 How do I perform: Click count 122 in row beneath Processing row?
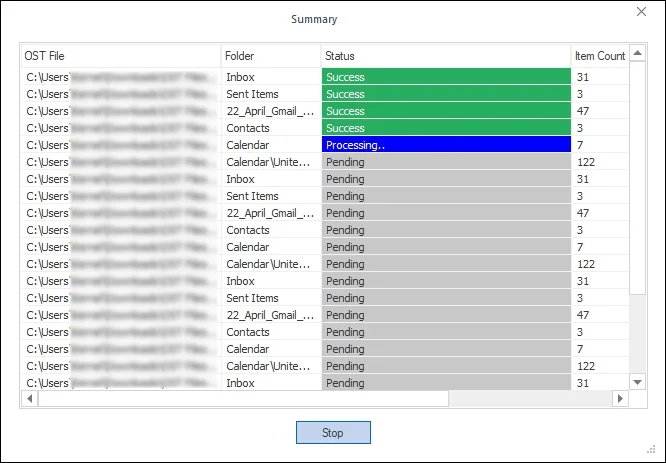click(x=600, y=162)
